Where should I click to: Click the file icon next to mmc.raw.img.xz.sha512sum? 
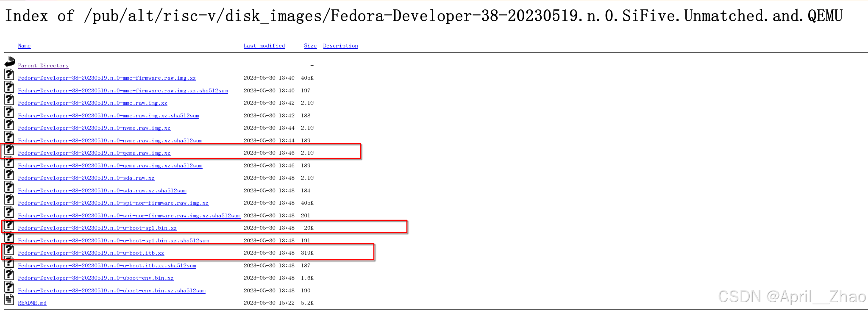(9, 112)
